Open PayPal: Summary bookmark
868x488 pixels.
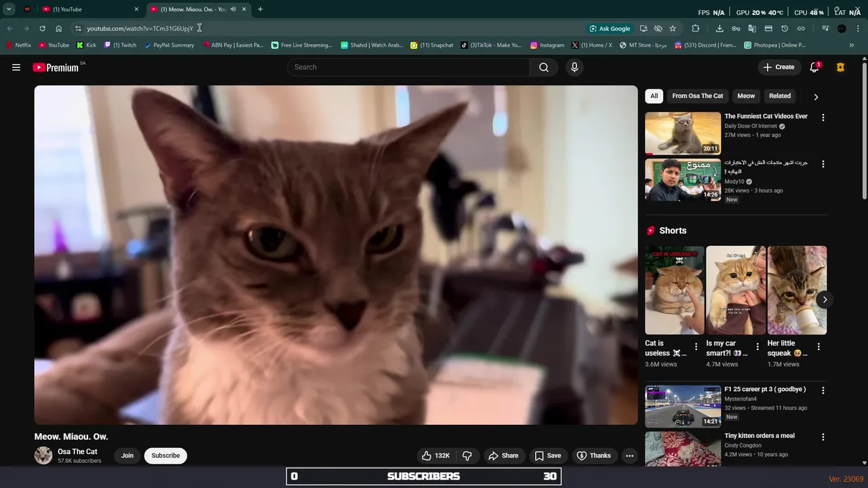click(170, 45)
